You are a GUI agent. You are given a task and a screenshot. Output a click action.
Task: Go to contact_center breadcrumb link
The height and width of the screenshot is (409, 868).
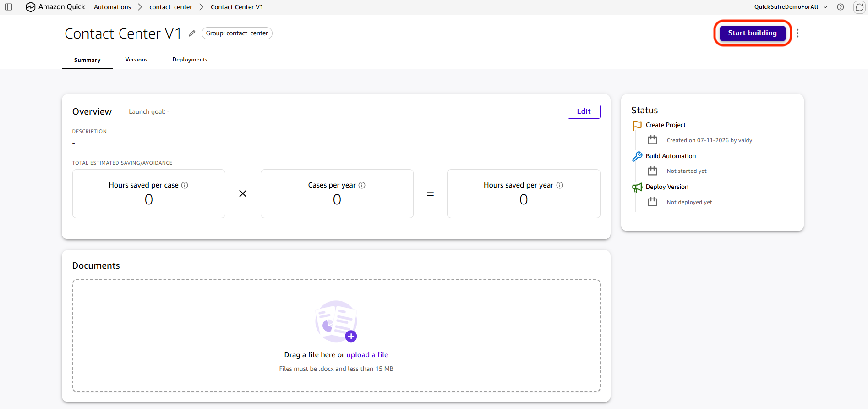(x=171, y=7)
